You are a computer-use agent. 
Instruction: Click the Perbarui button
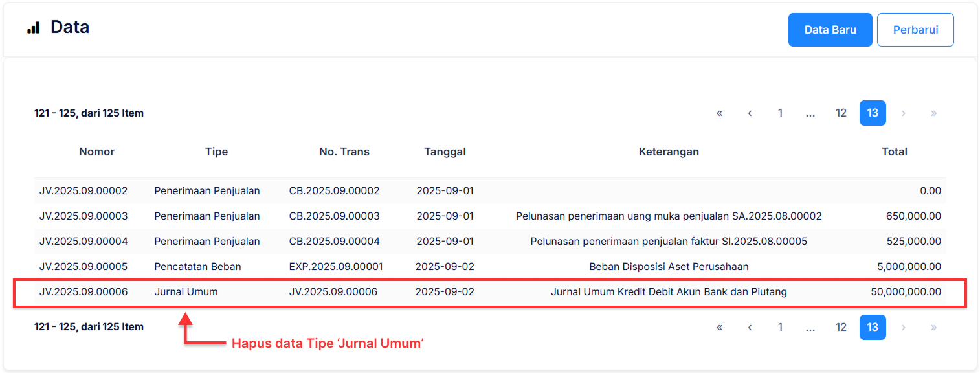[x=915, y=29]
